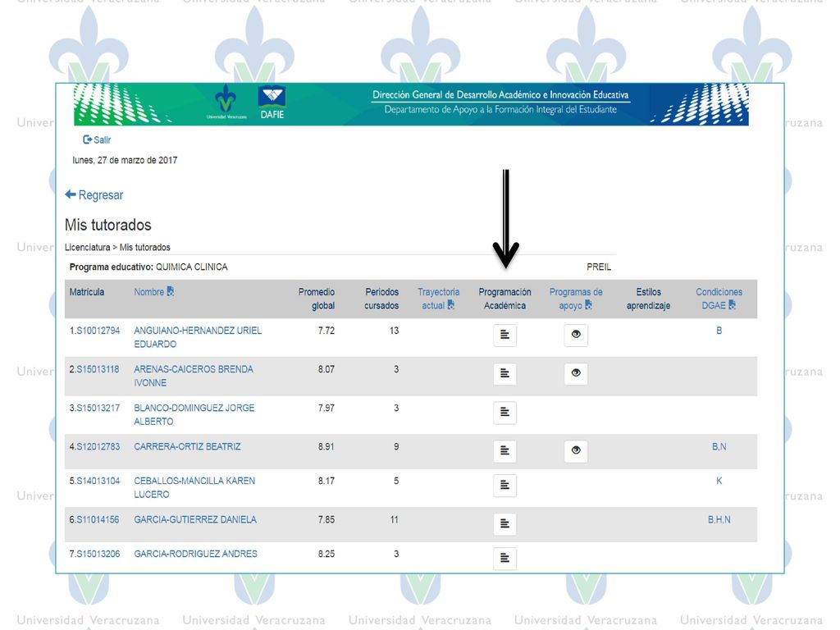Open matrícula S15013118

(x=98, y=369)
